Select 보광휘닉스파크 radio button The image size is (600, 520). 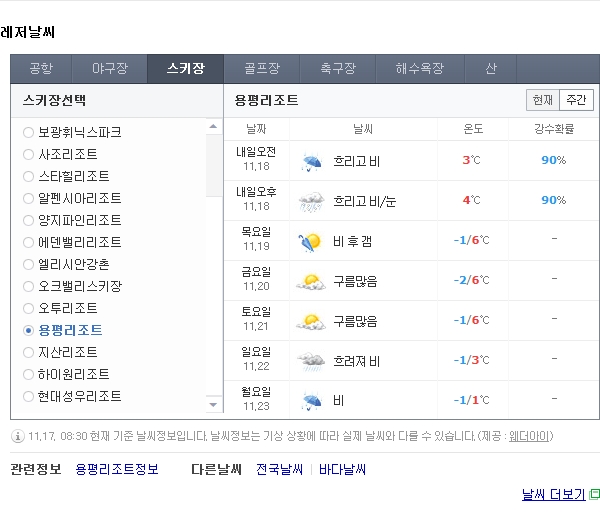pos(28,132)
